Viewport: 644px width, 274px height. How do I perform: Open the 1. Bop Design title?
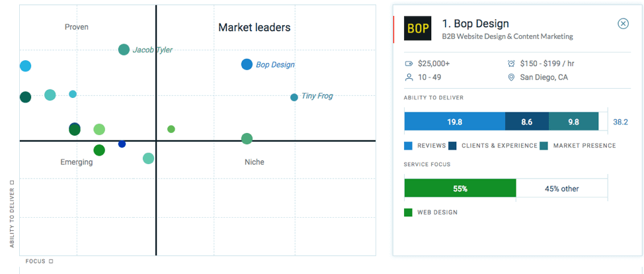(x=475, y=23)
